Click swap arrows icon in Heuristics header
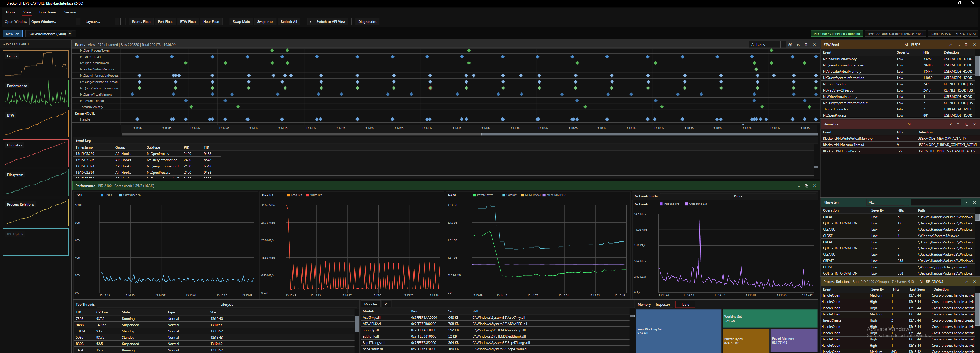This screenshot has height=353, width=980. (x=958, y=124)
